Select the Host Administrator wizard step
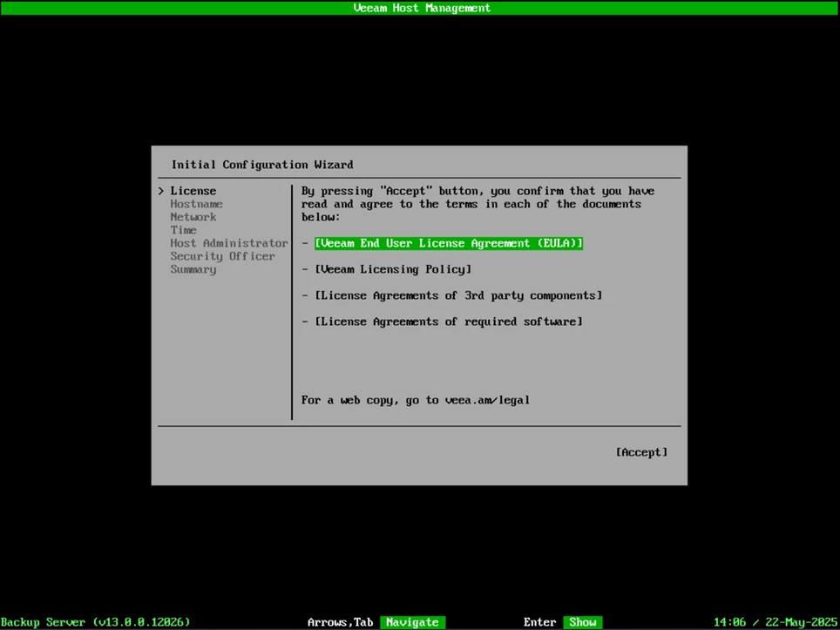The image size is (840, 630). click(x=229, y=243)
